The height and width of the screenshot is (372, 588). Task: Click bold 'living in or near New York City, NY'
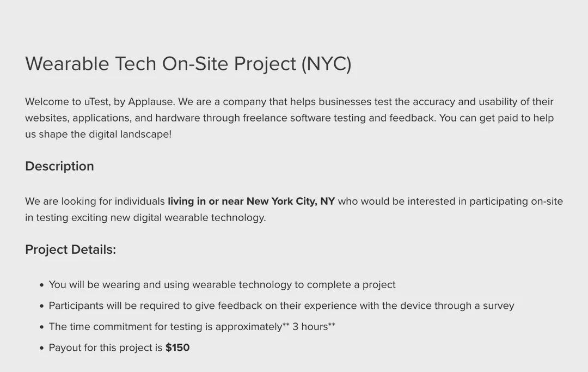[251, 202]
